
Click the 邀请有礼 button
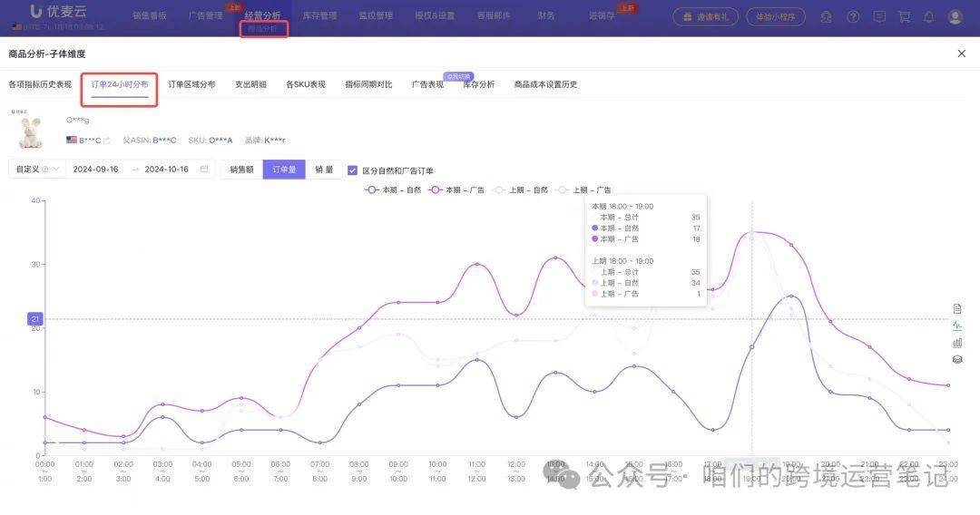click(706, 17)
